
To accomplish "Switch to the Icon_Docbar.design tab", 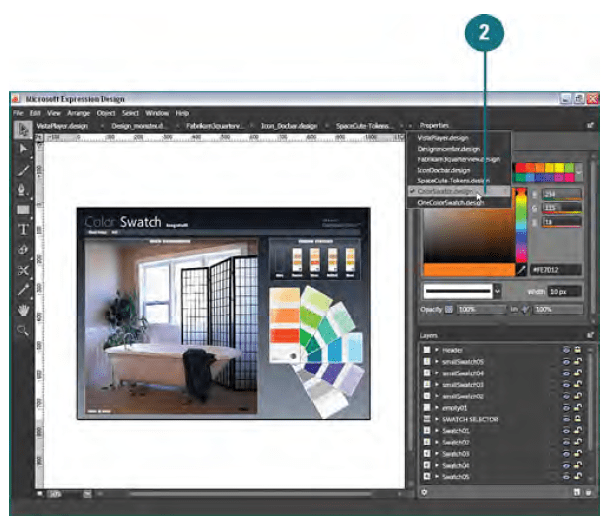I will coord(289,126).
